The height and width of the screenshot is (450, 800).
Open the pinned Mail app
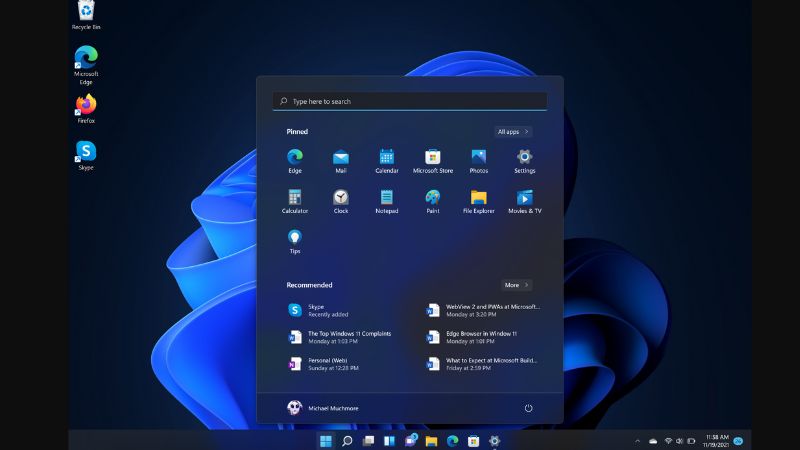[341, 161]
